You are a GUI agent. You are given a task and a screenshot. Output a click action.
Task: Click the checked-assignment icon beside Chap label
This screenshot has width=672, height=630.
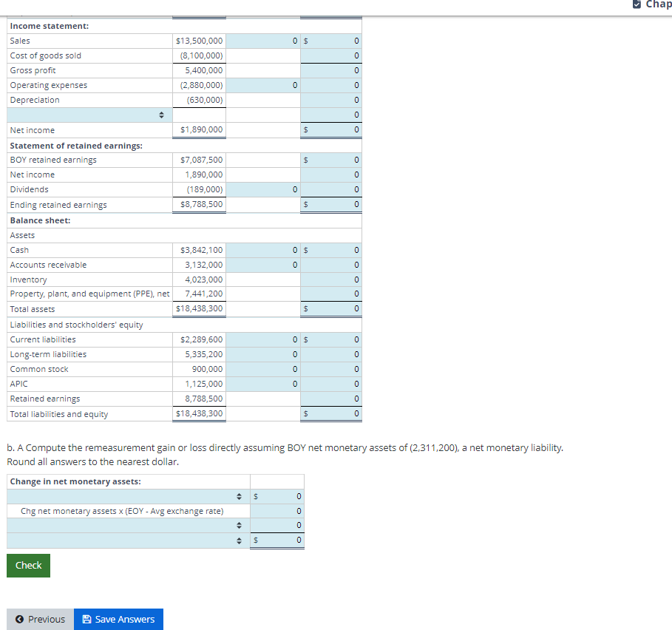637,4
